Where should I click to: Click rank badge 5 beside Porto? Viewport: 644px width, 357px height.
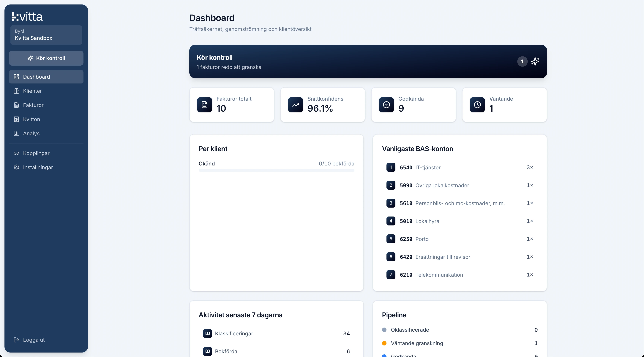pos(391,239)
